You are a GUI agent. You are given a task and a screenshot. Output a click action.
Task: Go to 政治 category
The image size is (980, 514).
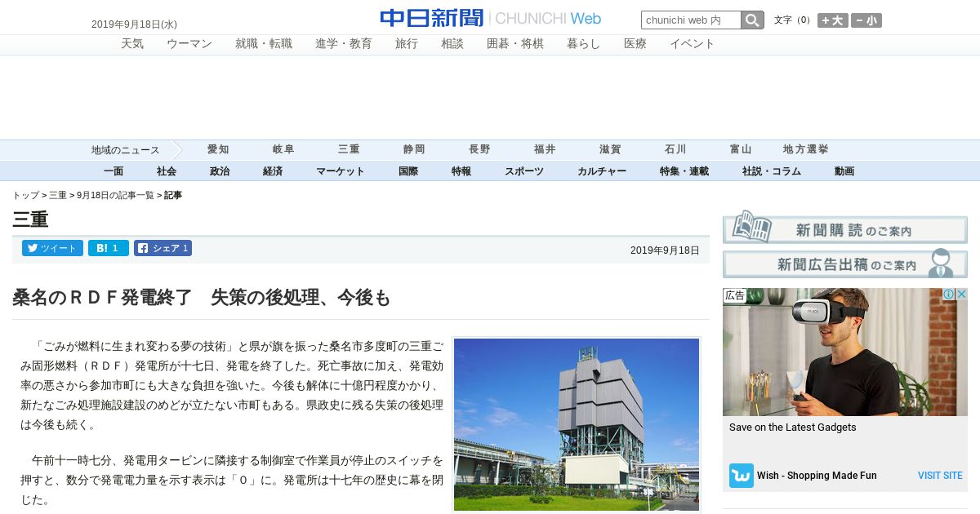[220, 171]
